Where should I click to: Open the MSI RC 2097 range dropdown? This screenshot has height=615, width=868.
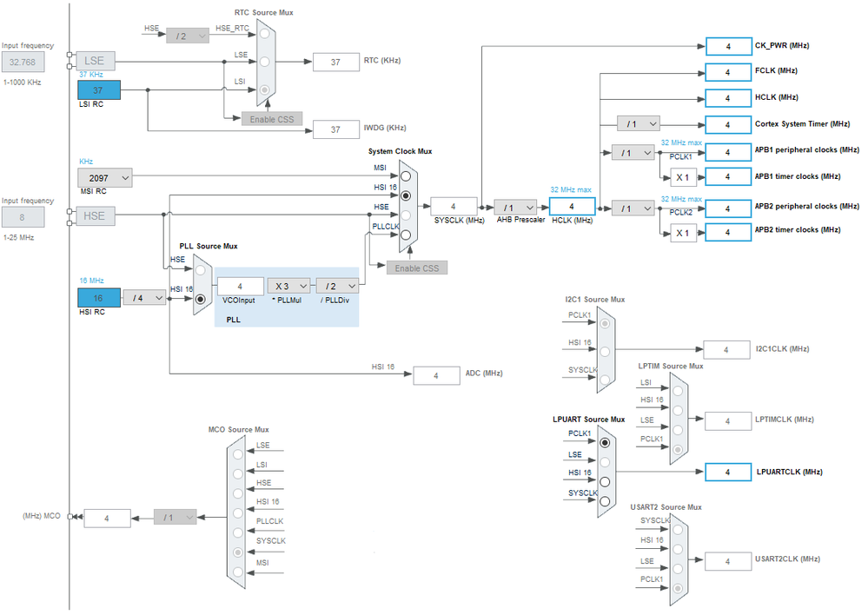[x=105, y=178]
